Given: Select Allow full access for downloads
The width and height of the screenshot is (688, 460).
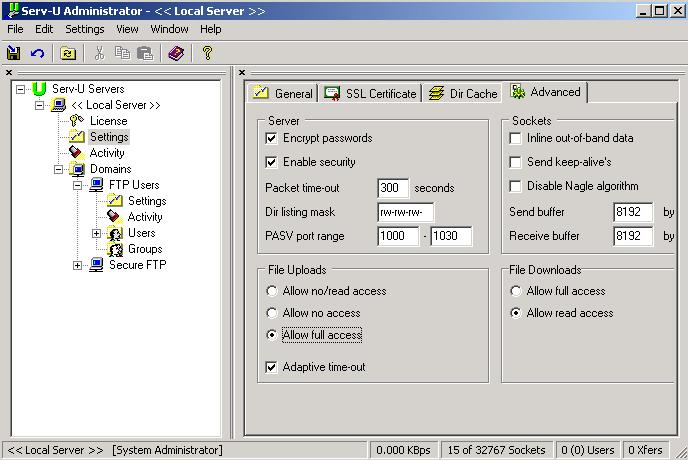Looking at the screenshot, I should (516, 291).
